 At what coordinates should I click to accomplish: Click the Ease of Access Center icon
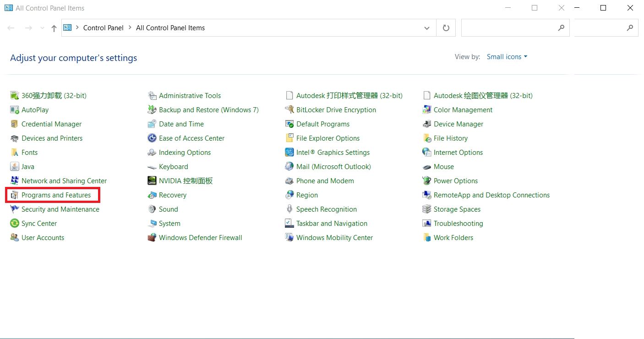pos(152,138)
